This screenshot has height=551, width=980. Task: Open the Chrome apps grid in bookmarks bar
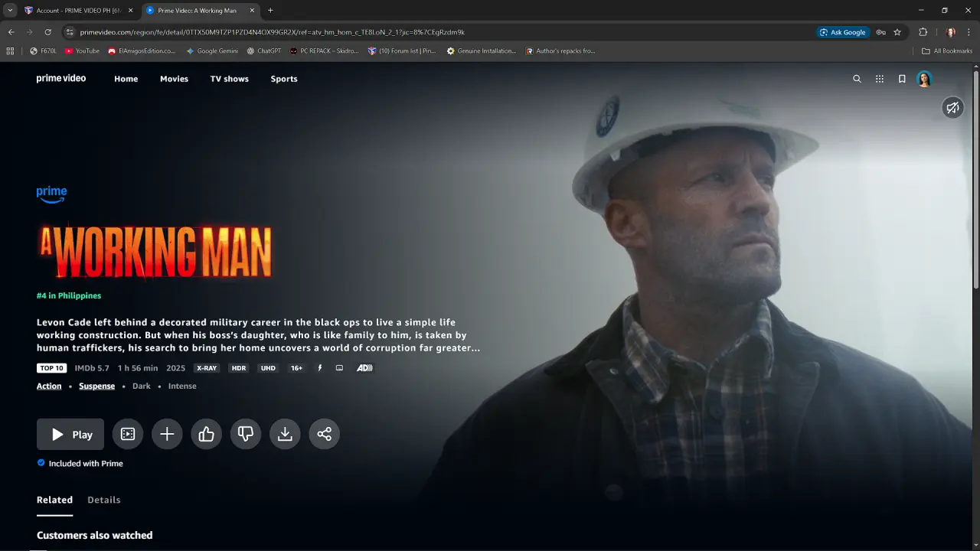tap(10, 51)
